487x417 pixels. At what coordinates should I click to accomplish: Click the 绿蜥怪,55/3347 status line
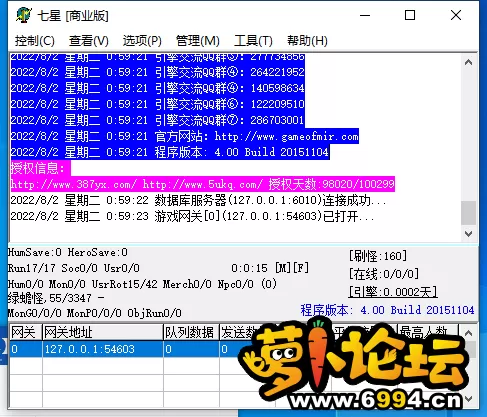[x=56, y=298]
